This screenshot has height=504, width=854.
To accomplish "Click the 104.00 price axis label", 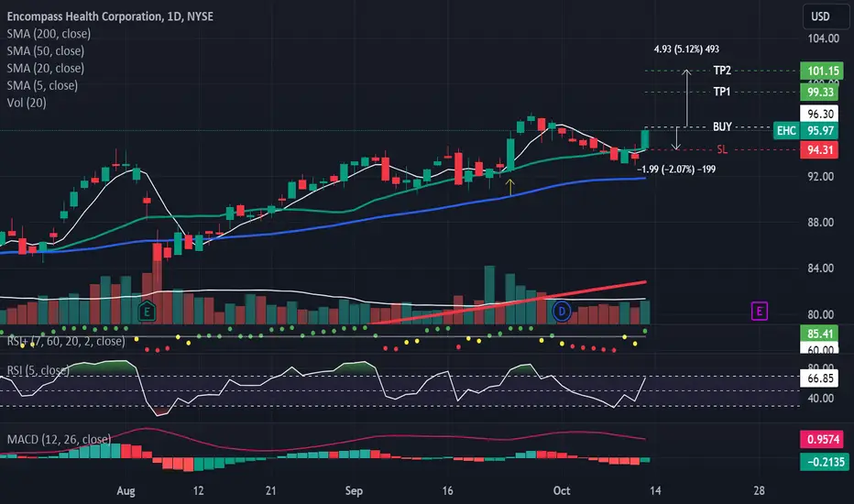I will click(x=823, y=38).
